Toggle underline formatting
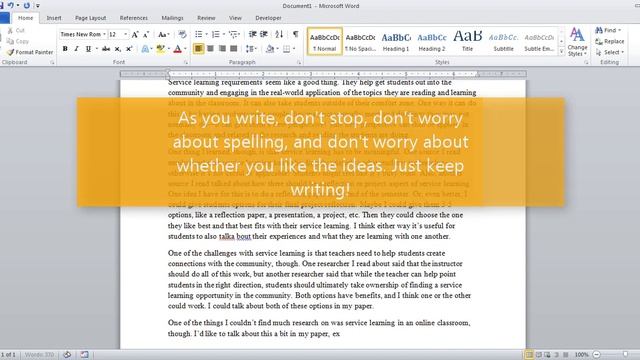The width and height of the screenshot is (640, 360). 88,49
